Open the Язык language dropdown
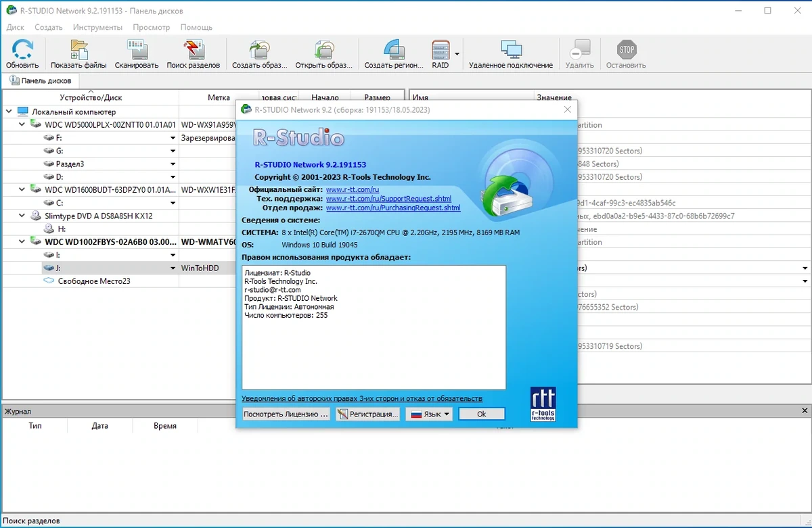The height and width of the screenshot is (528, 812). pyautogui.click(x=429, y=414)
